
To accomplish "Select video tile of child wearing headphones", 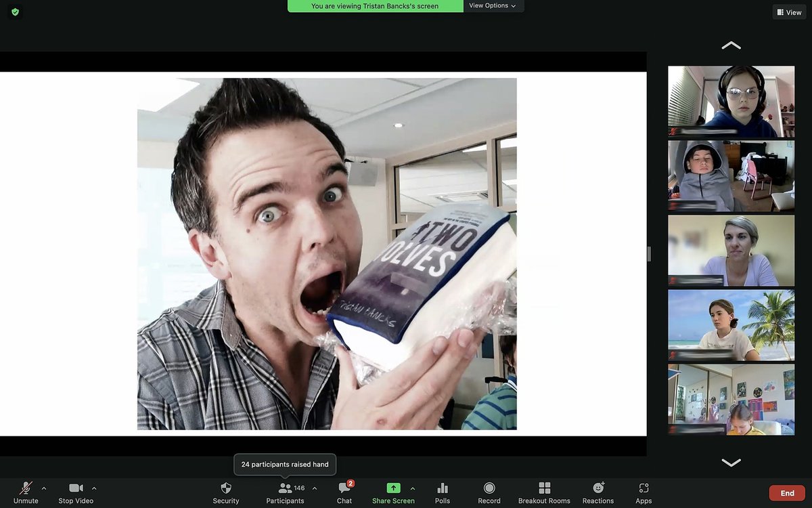I will (x=731, y=102).
